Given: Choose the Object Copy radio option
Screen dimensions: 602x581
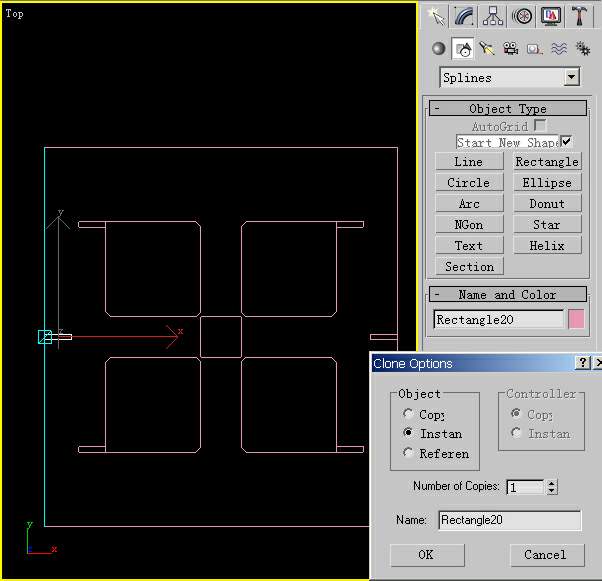Looking at the screenshot, I should click(408, 414).
